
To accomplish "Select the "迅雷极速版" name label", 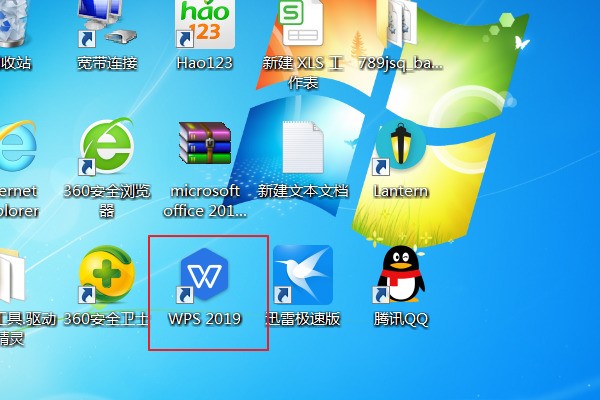I will (x=303, y=319).
